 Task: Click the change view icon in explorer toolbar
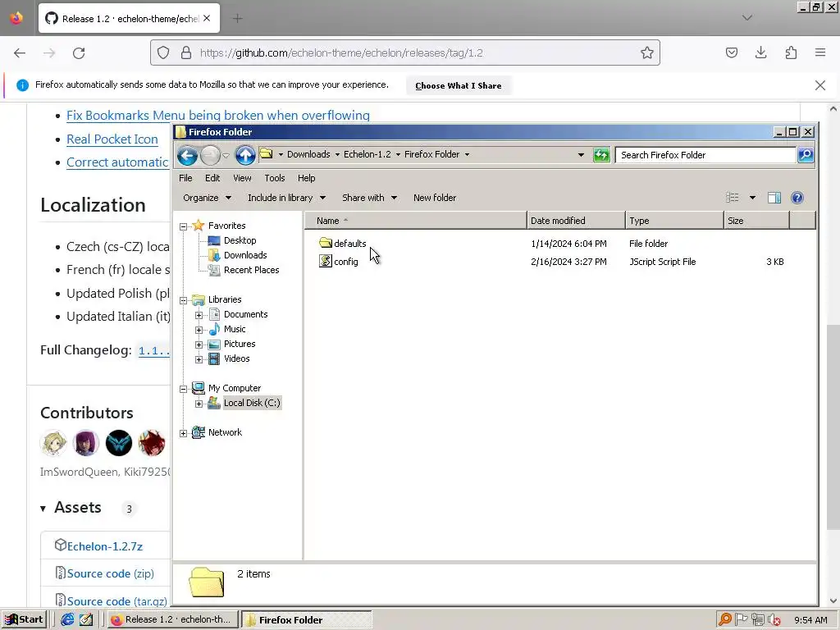pos(733,198)
